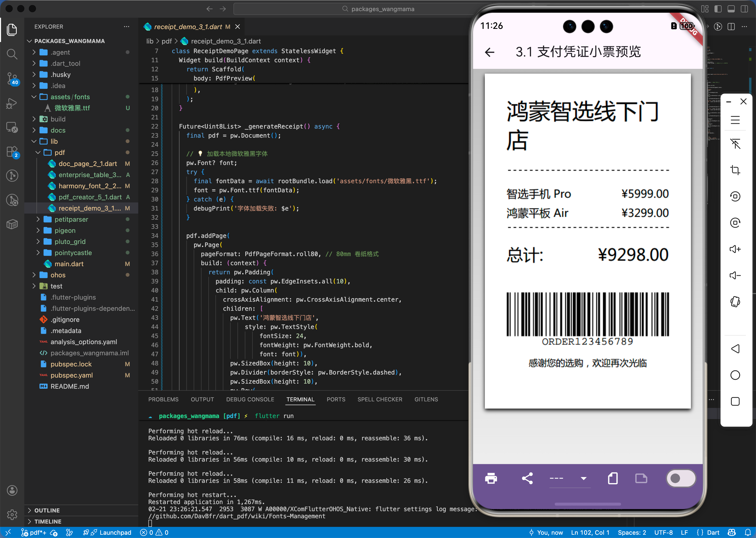This screenshot has height=538, width=756.
Task: Expand the petitparser folder
Action: (71, 219)
